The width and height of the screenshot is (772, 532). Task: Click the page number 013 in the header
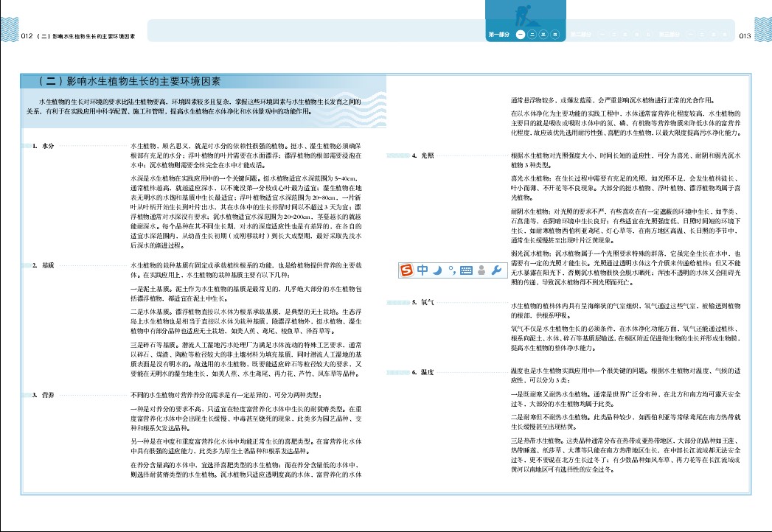[x=743, y=35]
